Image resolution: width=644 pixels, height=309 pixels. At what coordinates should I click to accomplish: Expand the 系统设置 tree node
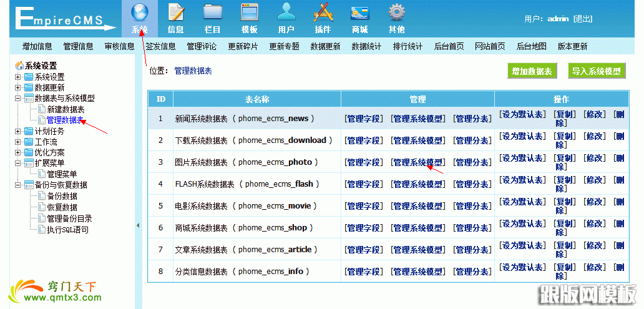coord(18,77)
